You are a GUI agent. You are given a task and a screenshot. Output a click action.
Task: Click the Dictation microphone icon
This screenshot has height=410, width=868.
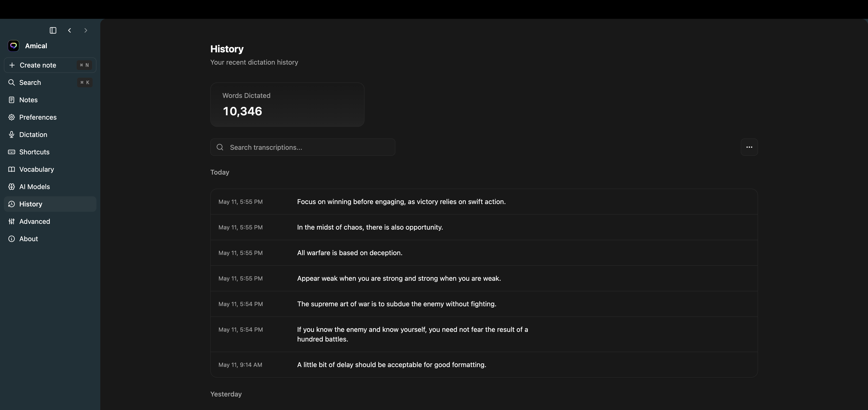click(x=12, y=135)
